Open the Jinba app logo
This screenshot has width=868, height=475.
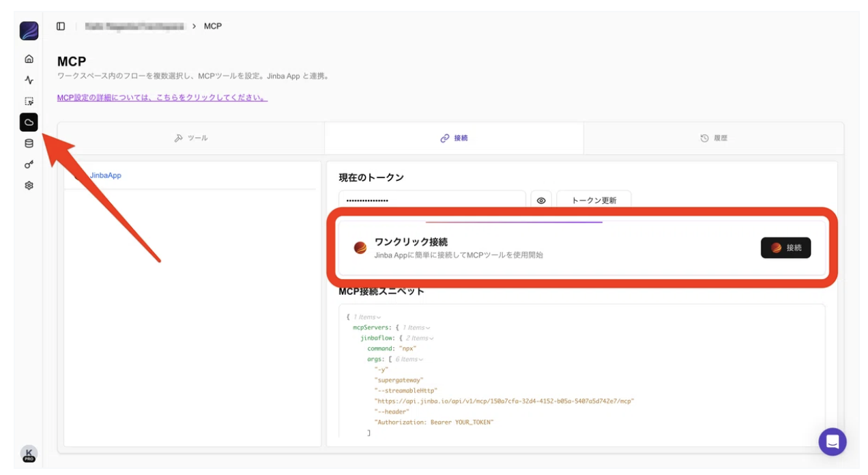click(29, 31)
